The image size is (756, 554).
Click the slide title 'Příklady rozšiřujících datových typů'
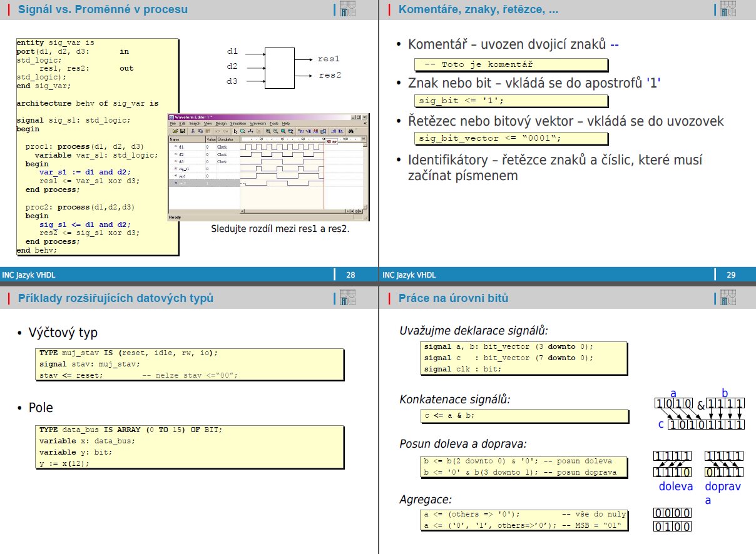click(116, 298)
